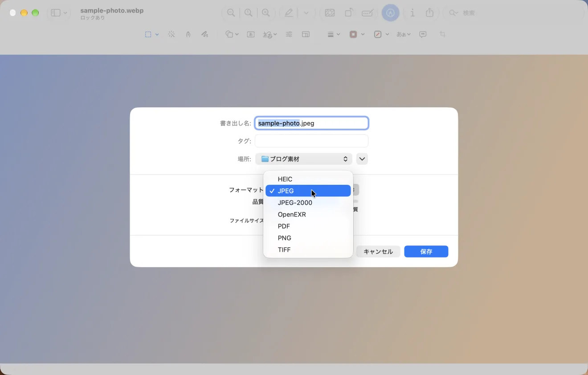Image resolution: width=588 pixels, height=375 pixels.
Task: Choose HEIC from the format menu
Action: click(308, 179)
